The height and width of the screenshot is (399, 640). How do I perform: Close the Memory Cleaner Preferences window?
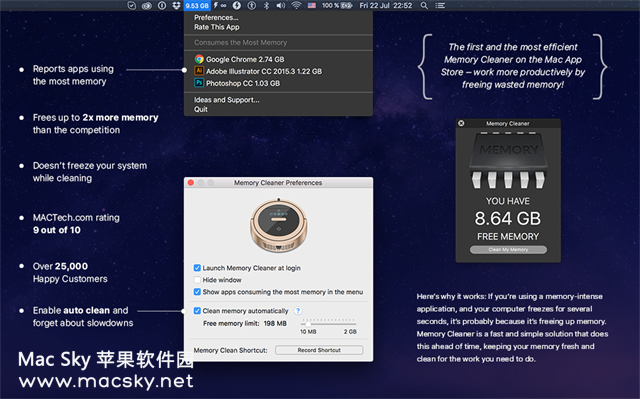pos(191,183)
